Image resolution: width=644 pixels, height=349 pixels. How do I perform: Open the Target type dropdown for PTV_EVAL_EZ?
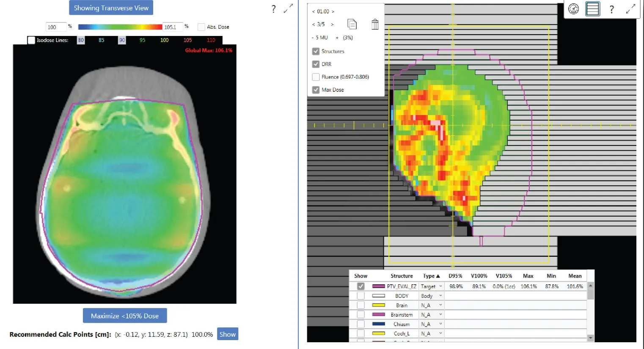[x=440, y=286]
